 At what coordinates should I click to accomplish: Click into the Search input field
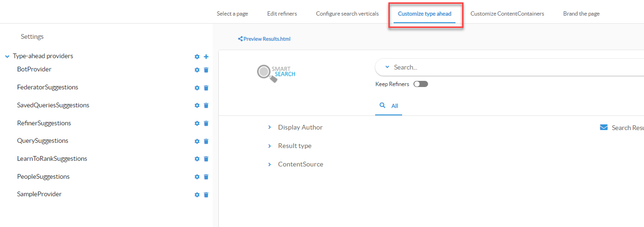(472, 67)
